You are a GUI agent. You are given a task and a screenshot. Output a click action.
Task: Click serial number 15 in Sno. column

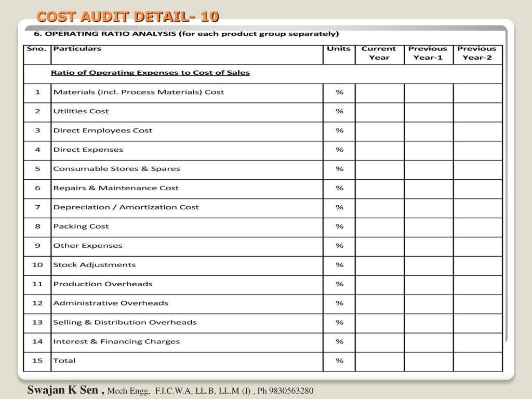37,361
